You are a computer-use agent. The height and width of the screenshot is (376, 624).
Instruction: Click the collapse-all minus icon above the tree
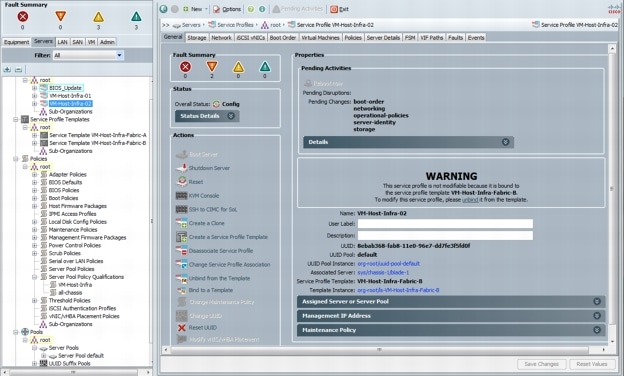tap(18, 69)
